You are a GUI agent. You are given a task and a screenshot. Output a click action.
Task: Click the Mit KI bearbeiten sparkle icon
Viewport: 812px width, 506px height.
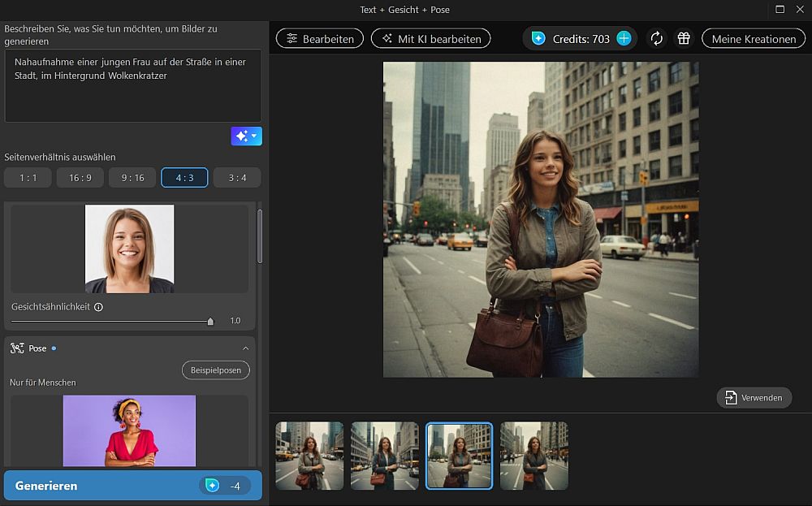[x=387, y=38]
